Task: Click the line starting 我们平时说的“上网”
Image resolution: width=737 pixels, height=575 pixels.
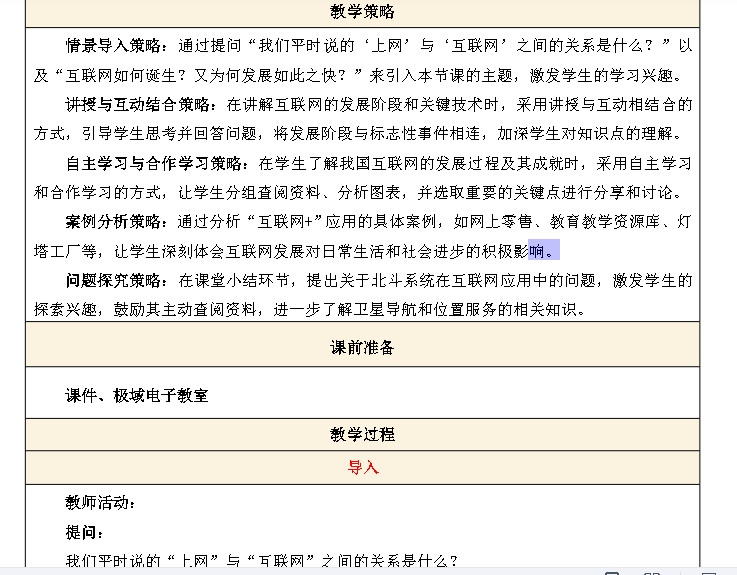Action: click(262, 560)
